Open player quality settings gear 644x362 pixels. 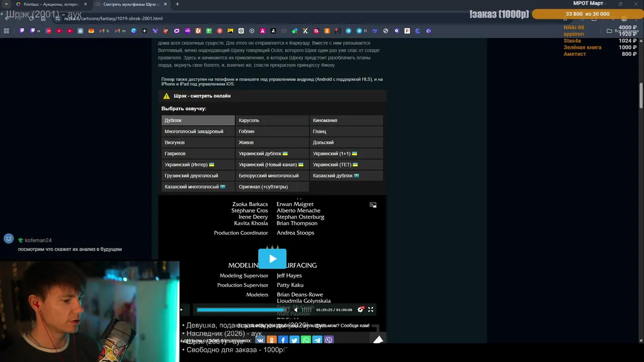pyautogui.click(x=360, y=310)
